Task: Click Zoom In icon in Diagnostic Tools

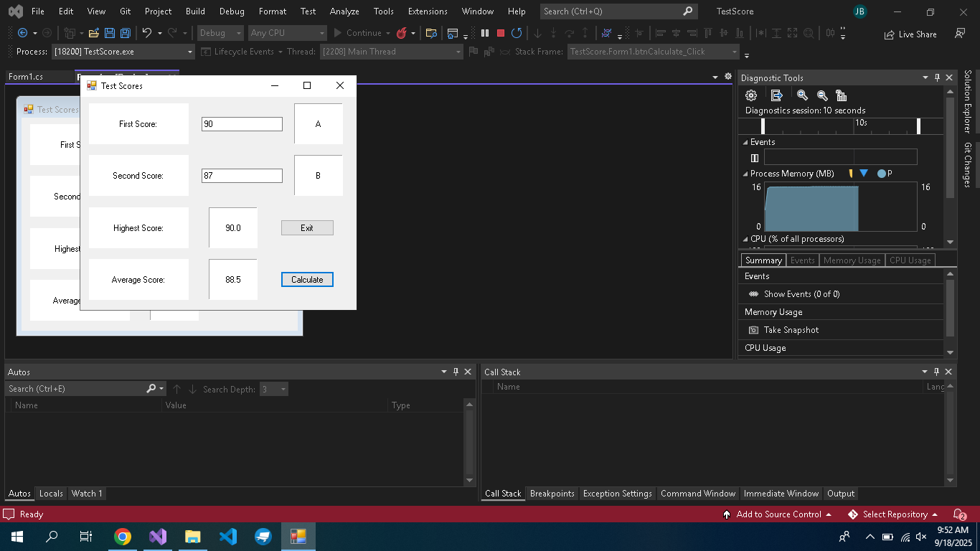Action: [802, 95]
